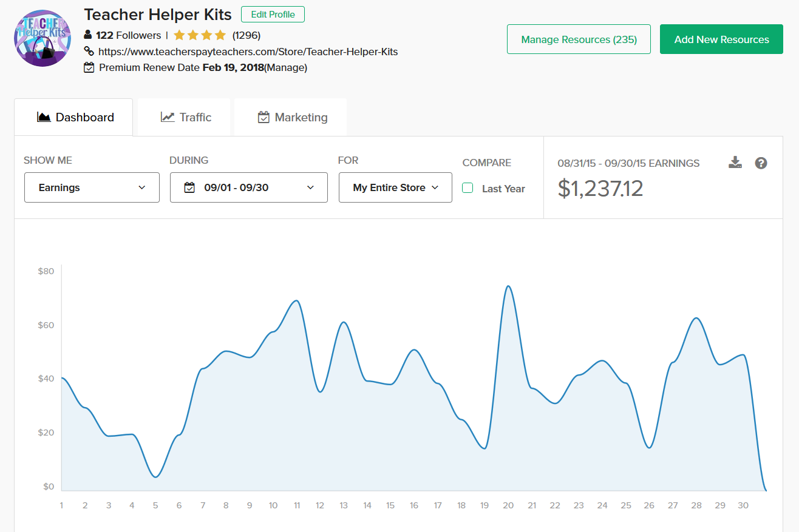Click the Add New Resources button
Viewport: 799px width, 532px height.
[x=721, y=39]
